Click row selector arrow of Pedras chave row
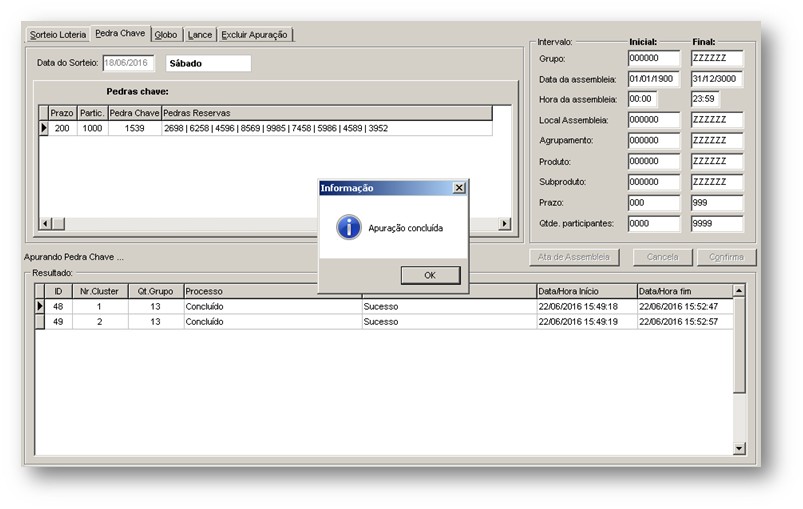Screen dimensions: 803x509 point(44,128)
